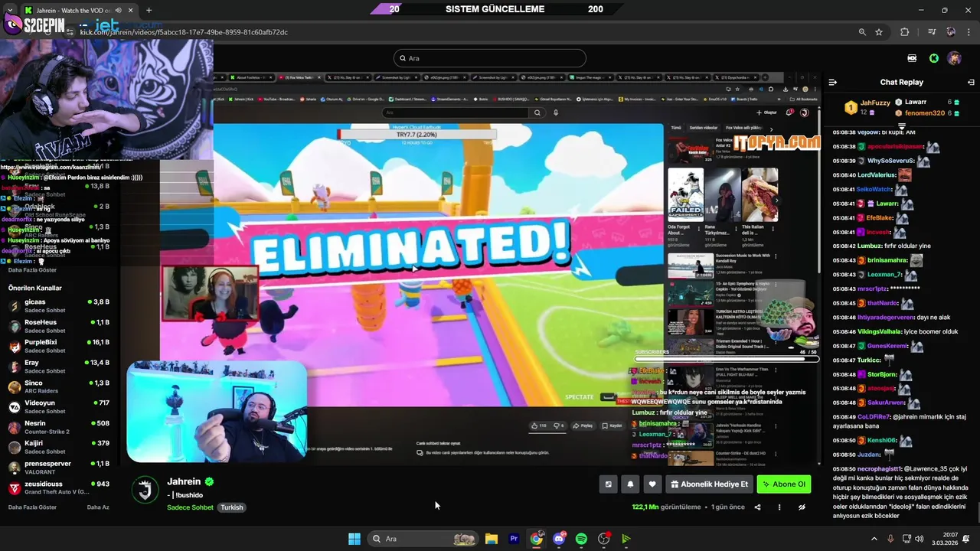Open the three-dot options menu below the video
This screenshot has width=980, height=551.
pyautogui.click(x=779, y=507)
